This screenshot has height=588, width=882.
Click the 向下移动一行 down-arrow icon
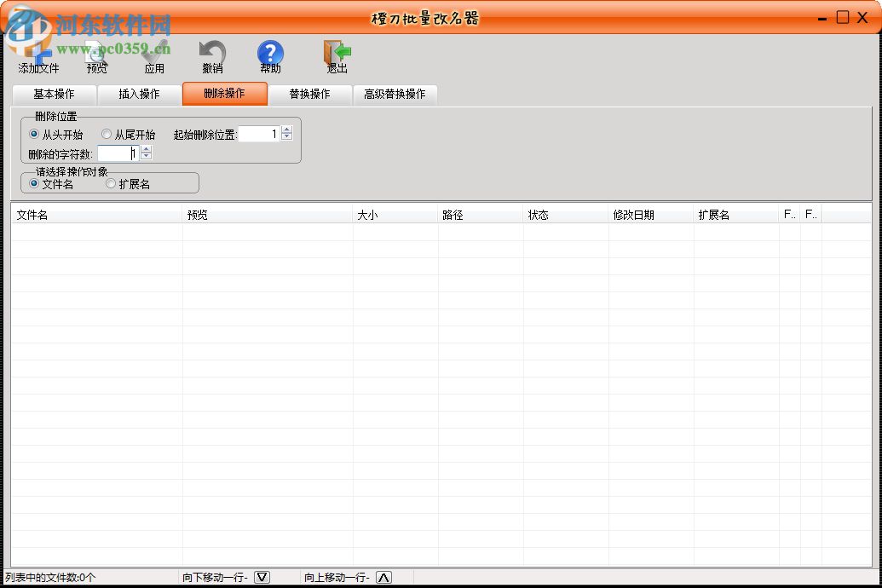pyautogui.click(x=262, y=577)
